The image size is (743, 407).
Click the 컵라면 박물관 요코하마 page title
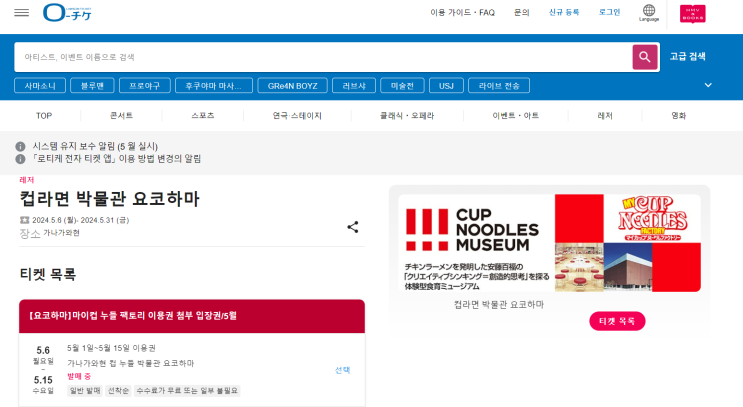109,199
